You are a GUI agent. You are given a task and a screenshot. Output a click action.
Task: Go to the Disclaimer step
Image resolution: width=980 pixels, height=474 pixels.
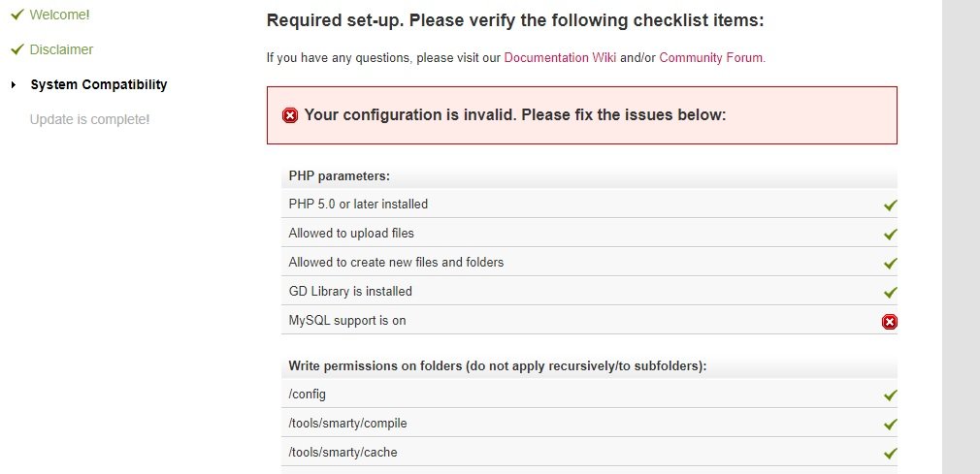[x=62, y=49]
